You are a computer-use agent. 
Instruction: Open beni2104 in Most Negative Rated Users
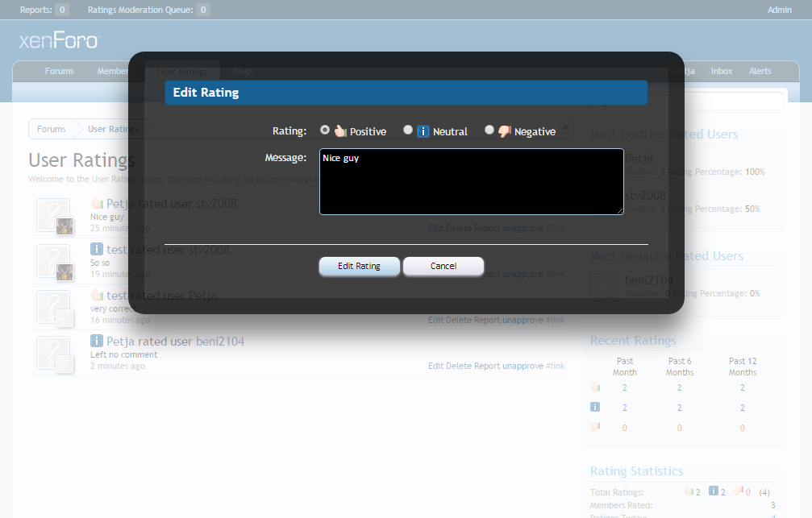(649, 280)
